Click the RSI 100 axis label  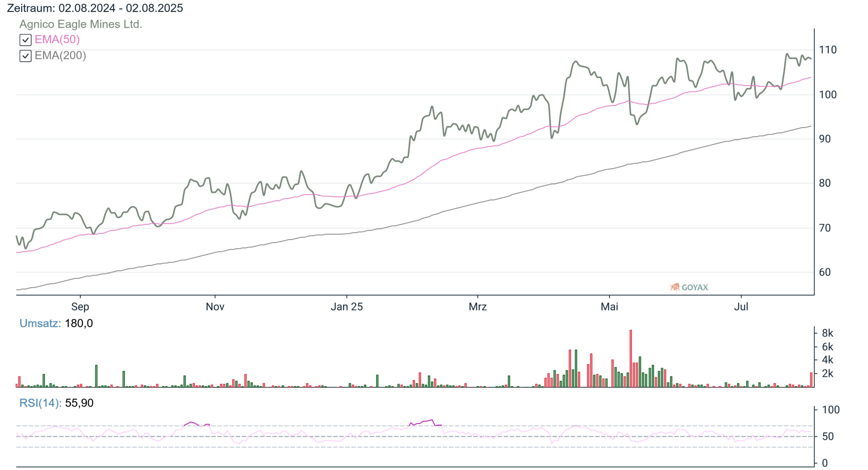pyautogui.click(x=831, y=410)
